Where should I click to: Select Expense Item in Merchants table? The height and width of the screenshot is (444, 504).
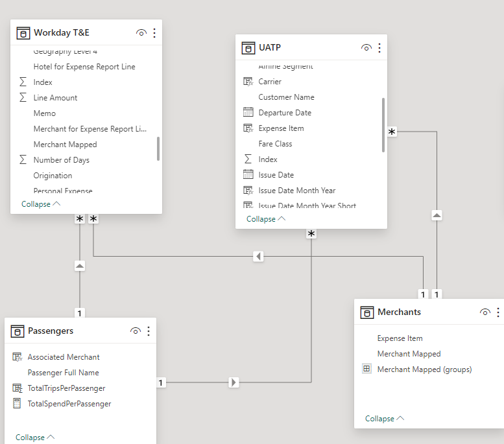[x=400, y=338]
